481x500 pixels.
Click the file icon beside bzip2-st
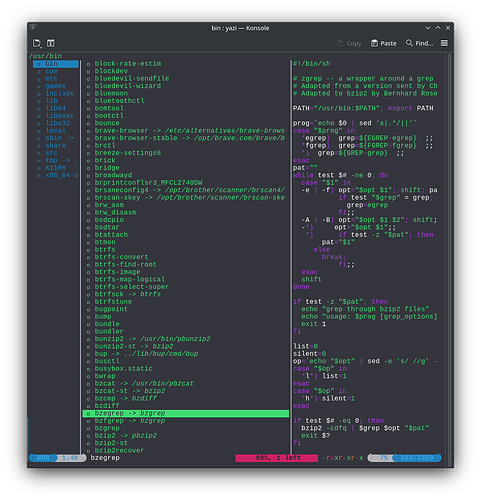pos(88,443)
